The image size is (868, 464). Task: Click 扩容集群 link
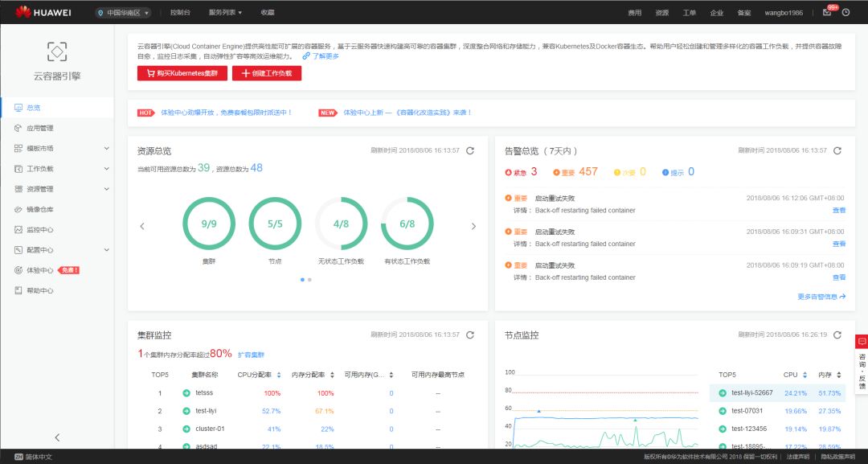point(252,355)
